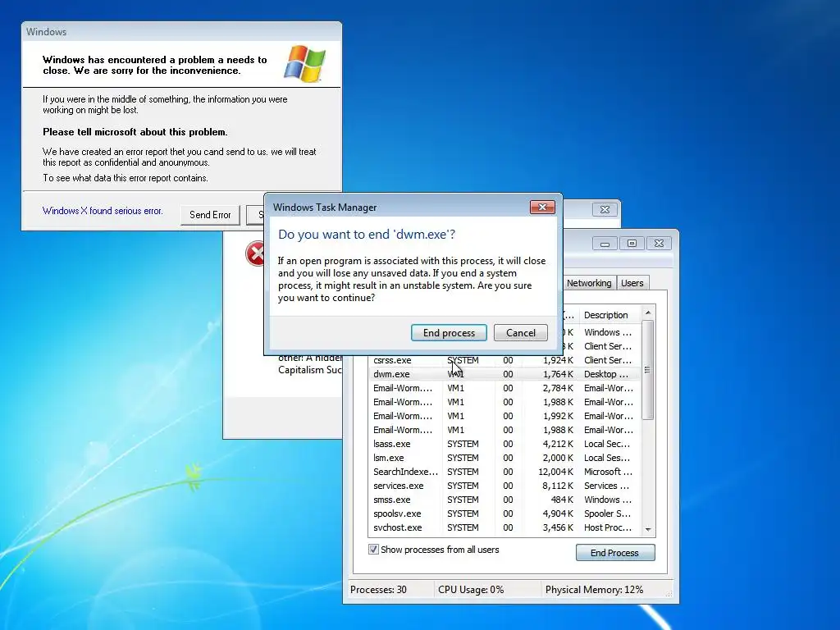Select Email-Worm process with 1,992 K memory

click(505, 416)
